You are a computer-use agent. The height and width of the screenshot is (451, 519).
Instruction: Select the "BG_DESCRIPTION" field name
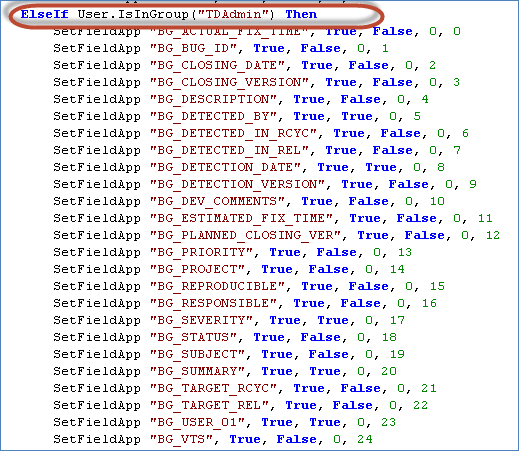coord(213,99)
